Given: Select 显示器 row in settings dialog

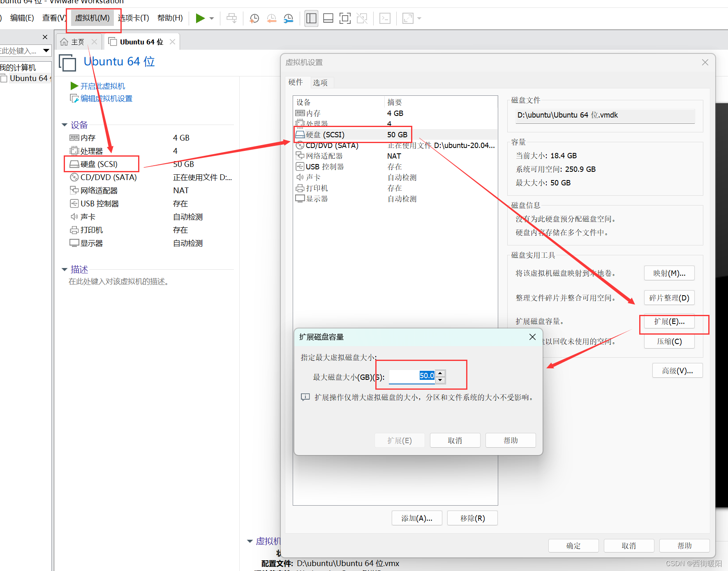Looking at the screenshot, I should pyautogui.click(x=395, y=199).
